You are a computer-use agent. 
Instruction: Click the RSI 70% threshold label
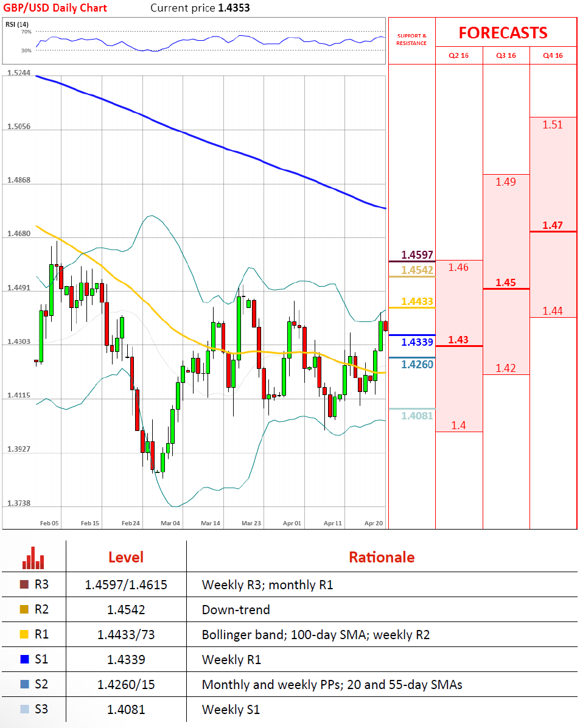click(26, 32)
